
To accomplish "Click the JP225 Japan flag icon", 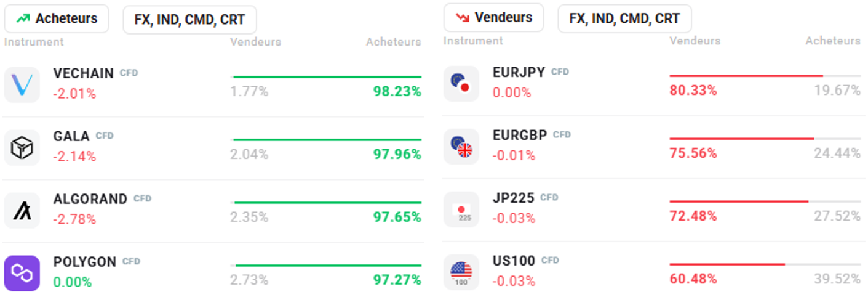I will point(461,210).
